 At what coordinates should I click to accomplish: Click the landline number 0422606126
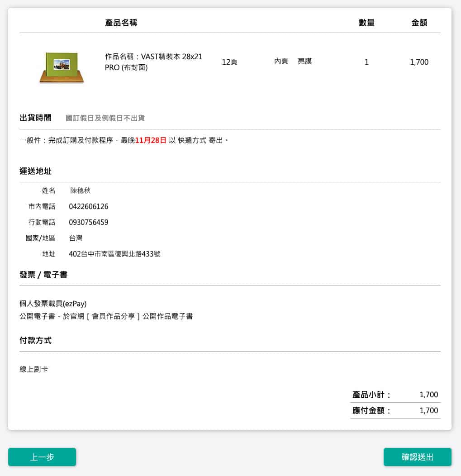(89, 206)
